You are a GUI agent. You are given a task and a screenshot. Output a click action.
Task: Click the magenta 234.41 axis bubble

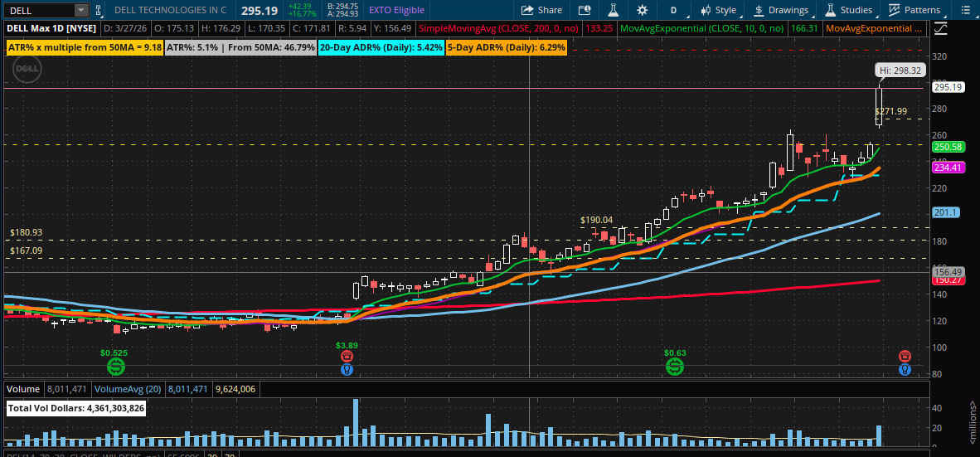[x=948, y=167]
